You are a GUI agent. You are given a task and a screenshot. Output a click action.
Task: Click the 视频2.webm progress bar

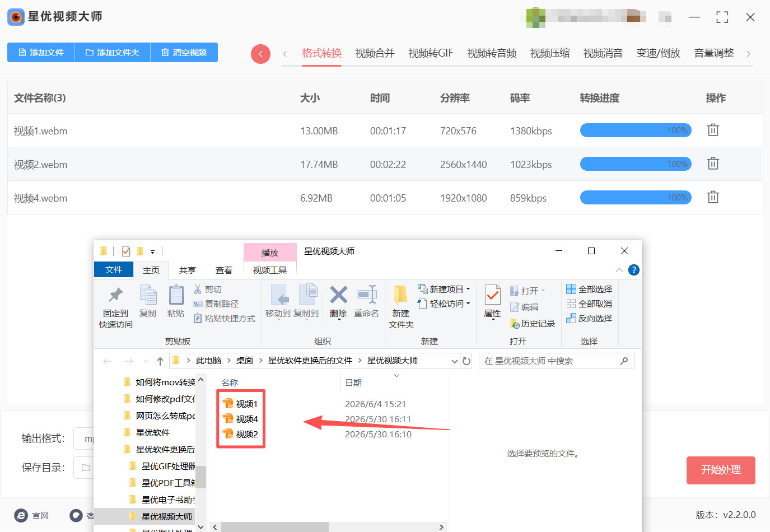click(636, 164)
